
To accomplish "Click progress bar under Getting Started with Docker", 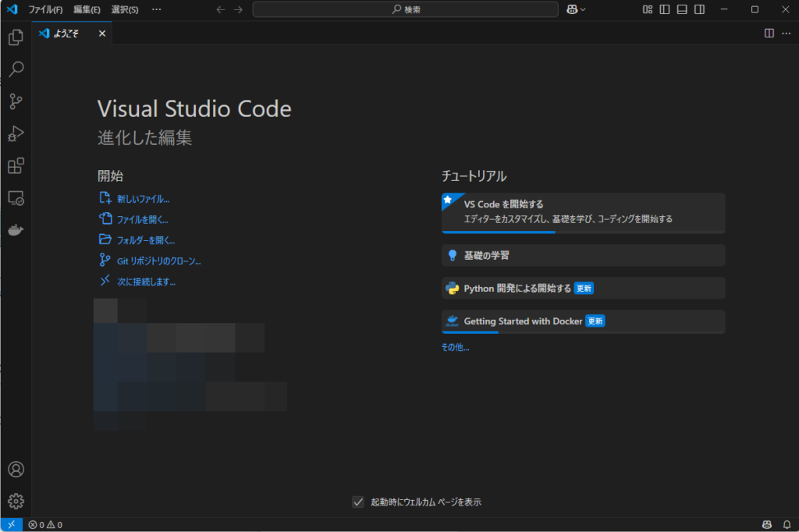I will click(x=583, y=332).
